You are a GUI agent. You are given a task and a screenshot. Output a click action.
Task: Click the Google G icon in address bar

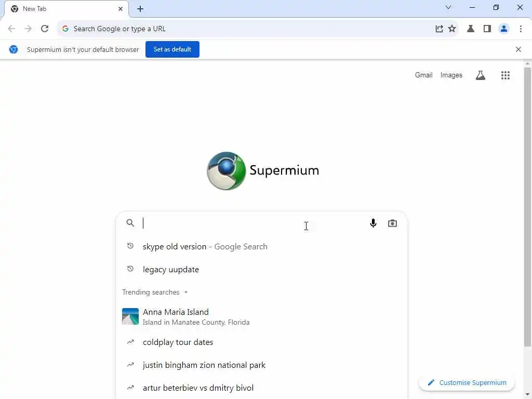65,29
